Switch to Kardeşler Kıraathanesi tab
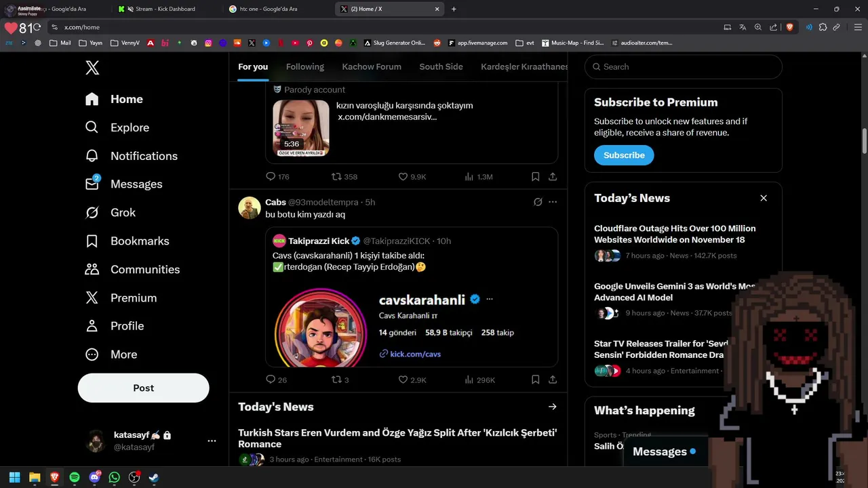The height and width of the screenshot is (488, 868). point(524,66)
